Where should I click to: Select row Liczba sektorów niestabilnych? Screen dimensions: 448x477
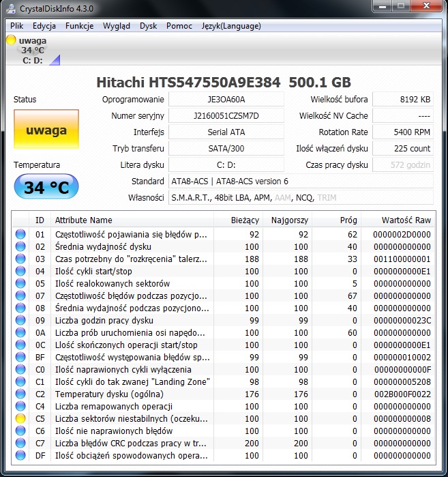tap(224, 418)
